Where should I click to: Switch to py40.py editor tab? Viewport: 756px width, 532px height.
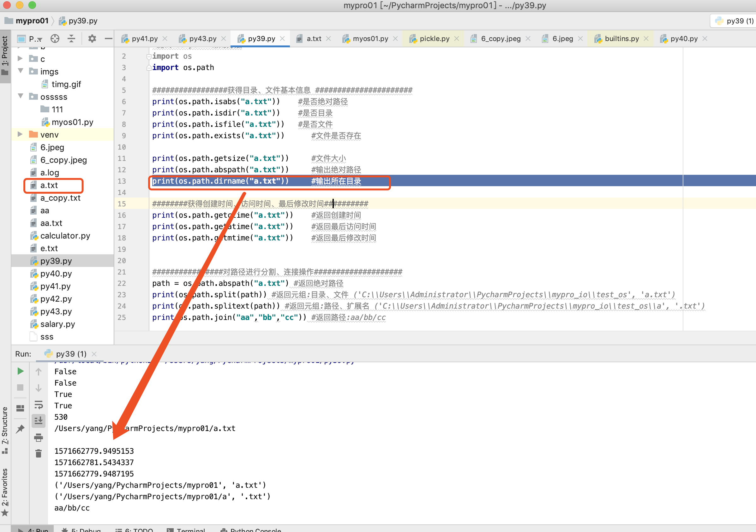coord(684,39)
